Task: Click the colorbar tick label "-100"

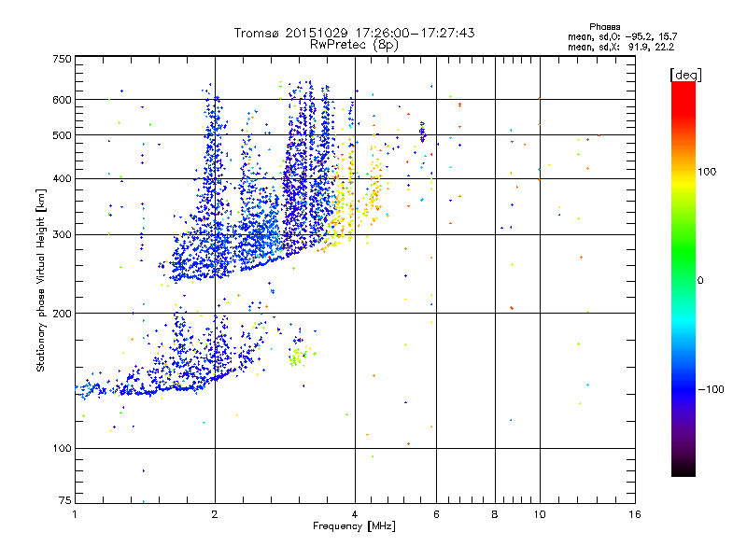Action: click(x=711, y=389)
